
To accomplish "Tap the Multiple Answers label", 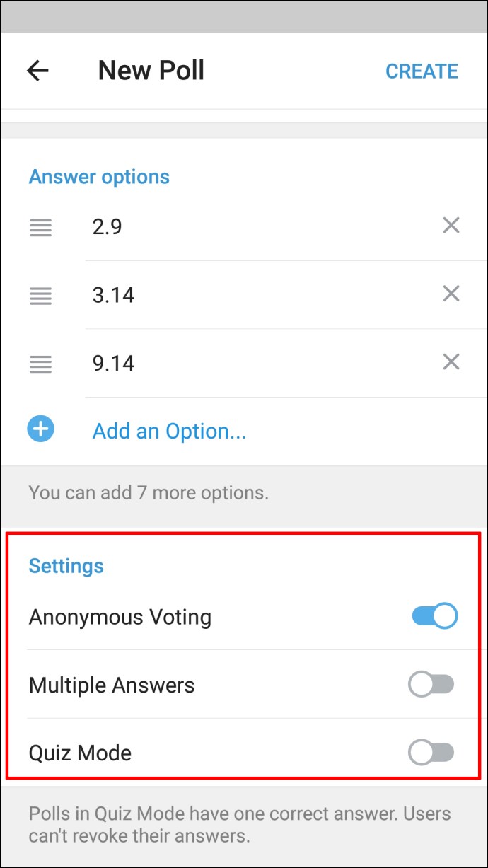I will pos(112,685).
